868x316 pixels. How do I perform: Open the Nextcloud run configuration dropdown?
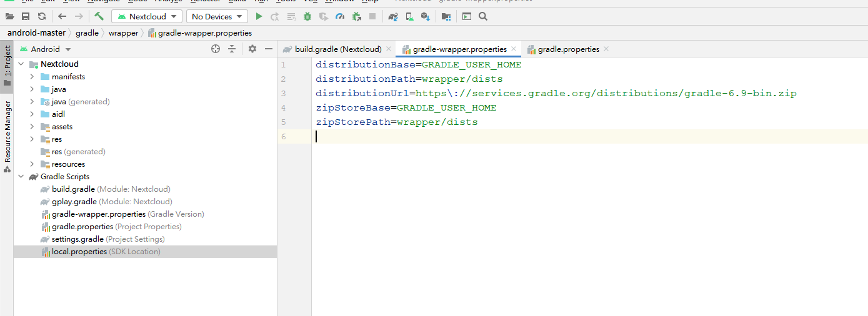(147, 17)
